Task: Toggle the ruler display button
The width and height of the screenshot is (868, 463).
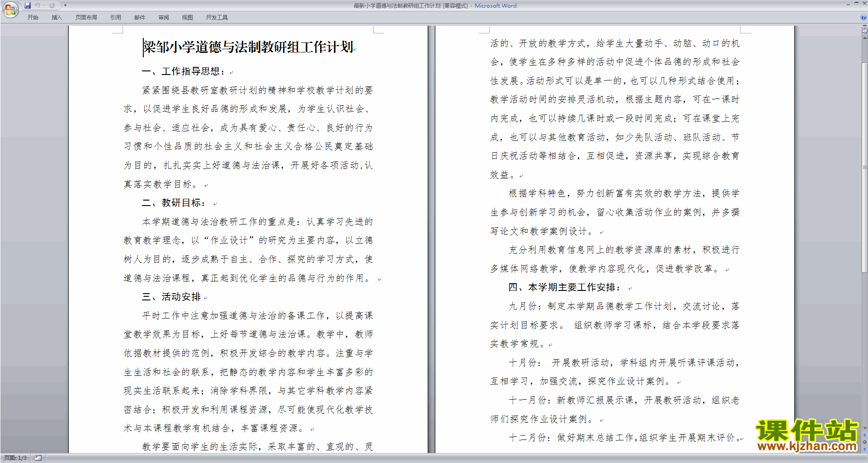Action: tap(865, 31)
